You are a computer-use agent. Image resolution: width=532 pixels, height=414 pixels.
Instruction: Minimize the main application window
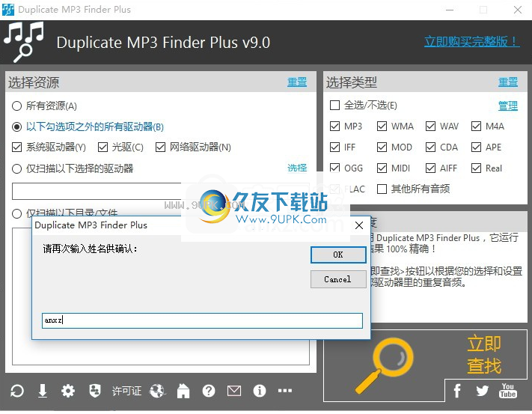point(450,10)
